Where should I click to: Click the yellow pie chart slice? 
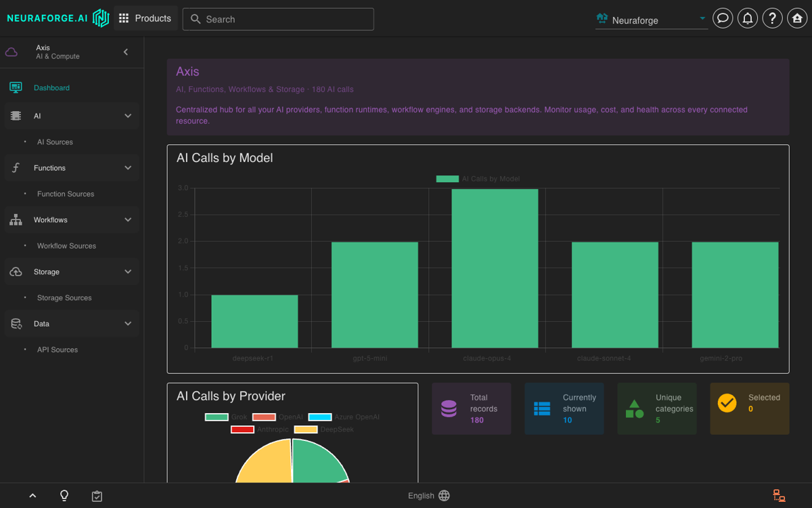click(267, 464)
